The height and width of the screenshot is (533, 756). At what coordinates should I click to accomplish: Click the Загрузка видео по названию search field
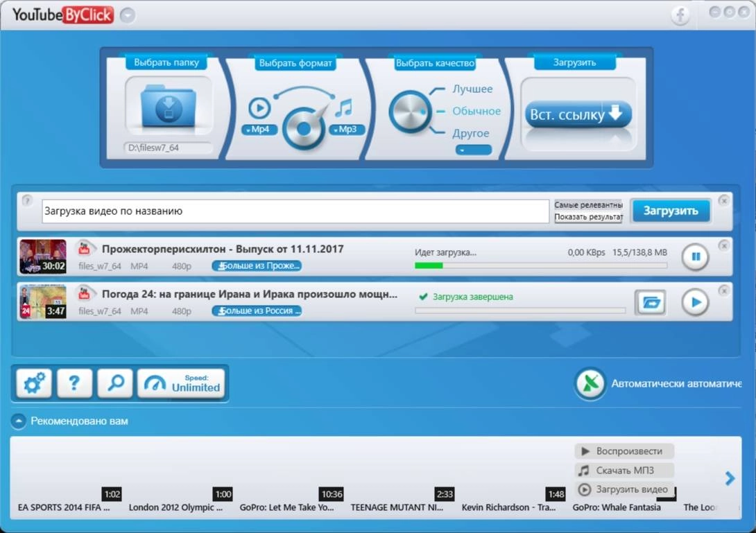295,211
